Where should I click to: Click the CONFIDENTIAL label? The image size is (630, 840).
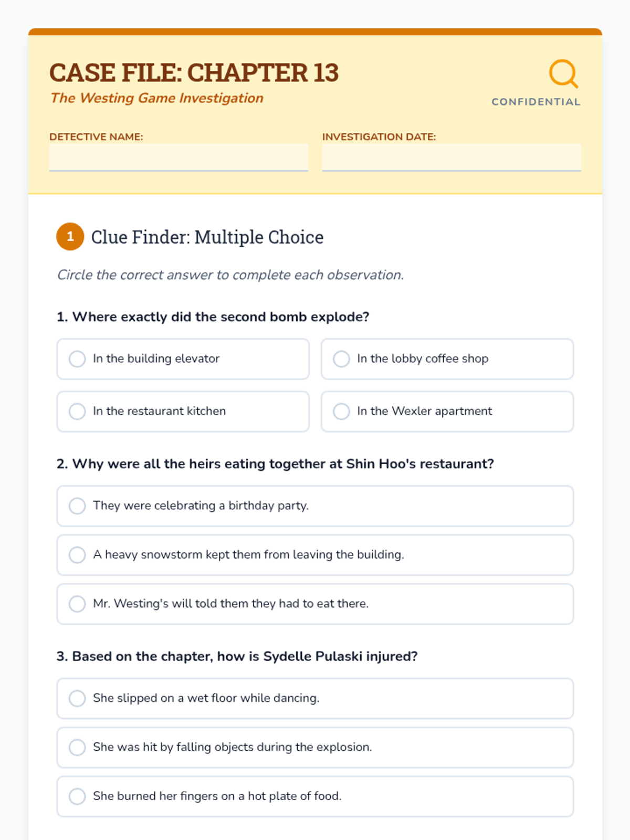535,102
